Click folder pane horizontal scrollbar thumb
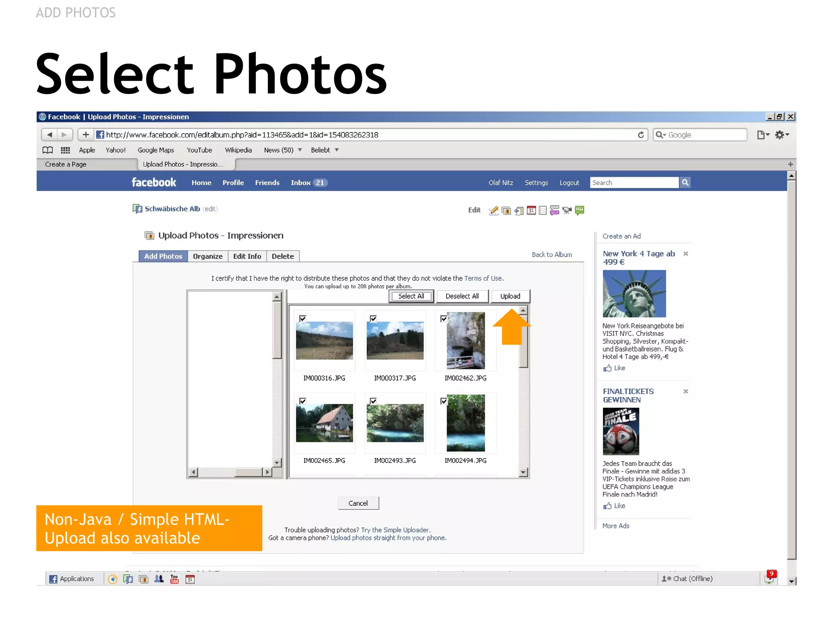This screenshot has height=630, width=840. (x=249, y=472)
